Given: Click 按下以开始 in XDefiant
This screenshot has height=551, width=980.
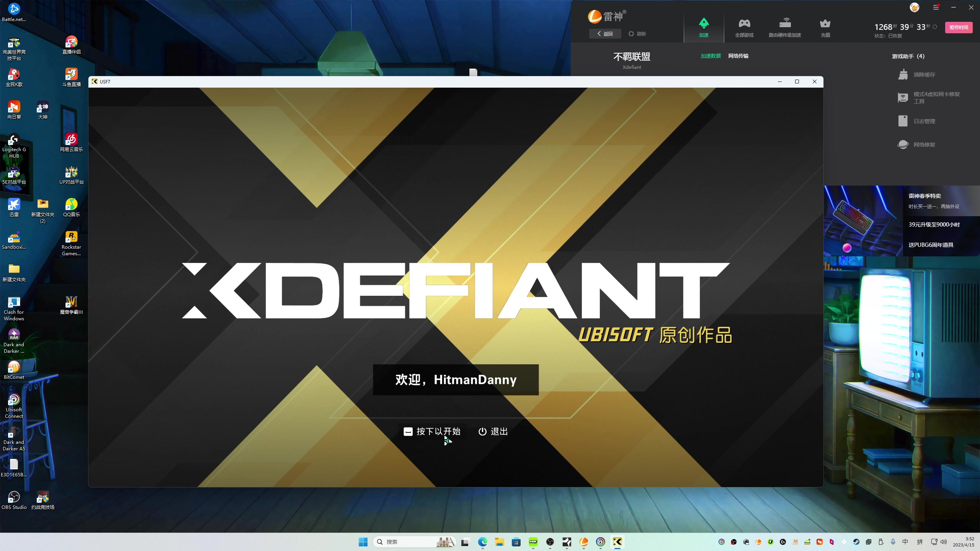Looking at the screenshot, I should pos(432,432).
